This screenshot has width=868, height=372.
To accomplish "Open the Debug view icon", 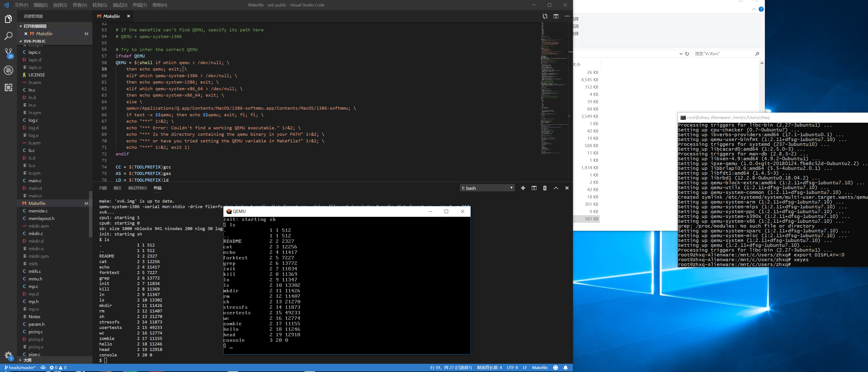I will 8,70.
